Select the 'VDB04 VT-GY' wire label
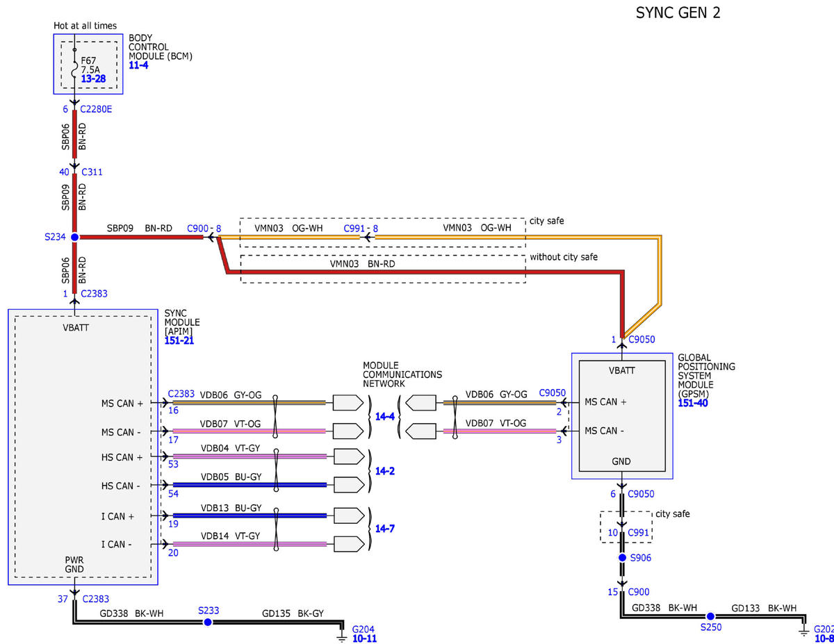Screen dimensions: 834x644 click(230, 448)
